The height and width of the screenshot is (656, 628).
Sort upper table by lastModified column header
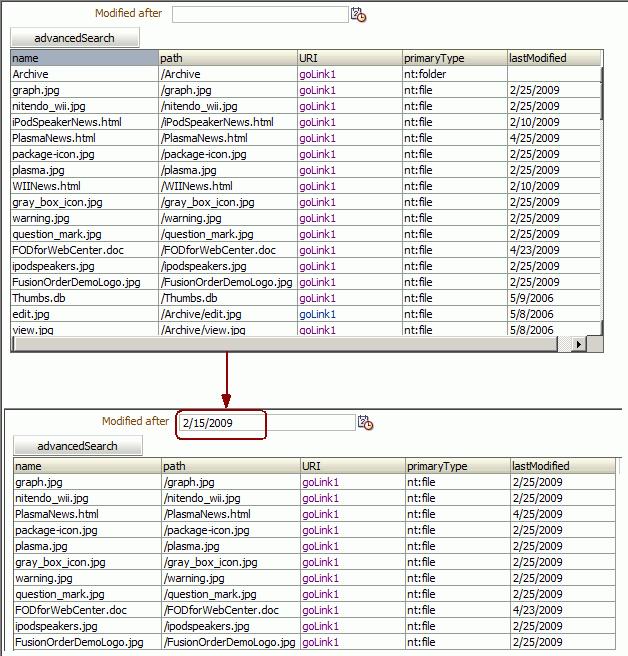coord(554,58)
